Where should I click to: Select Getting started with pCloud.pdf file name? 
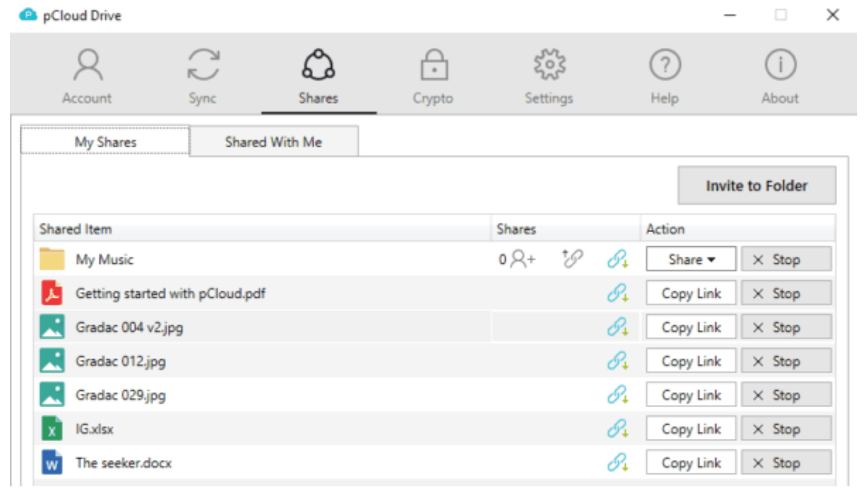pyautogui.click(x=171, y=294)
